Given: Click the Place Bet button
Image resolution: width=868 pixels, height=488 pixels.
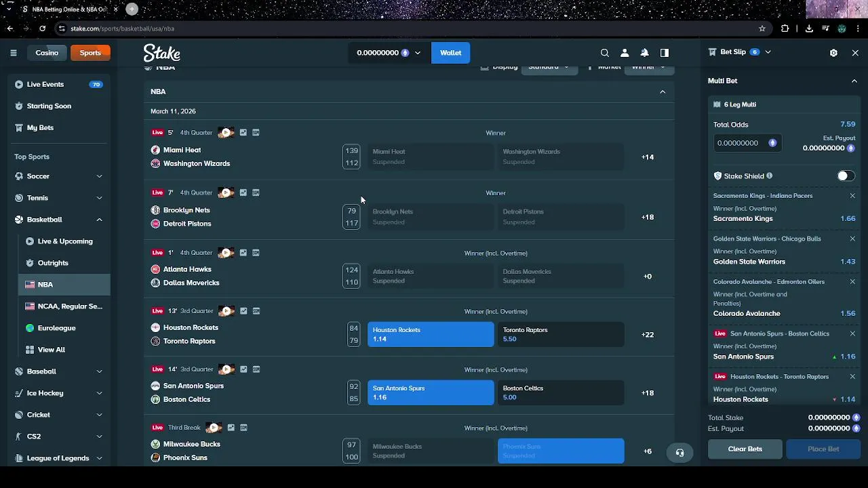Looking at the screenshot, I should coord(823,449).
